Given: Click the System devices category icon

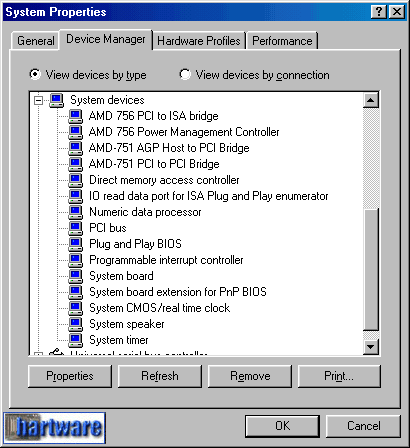Looking at the screenshot, I should [56, 100].
